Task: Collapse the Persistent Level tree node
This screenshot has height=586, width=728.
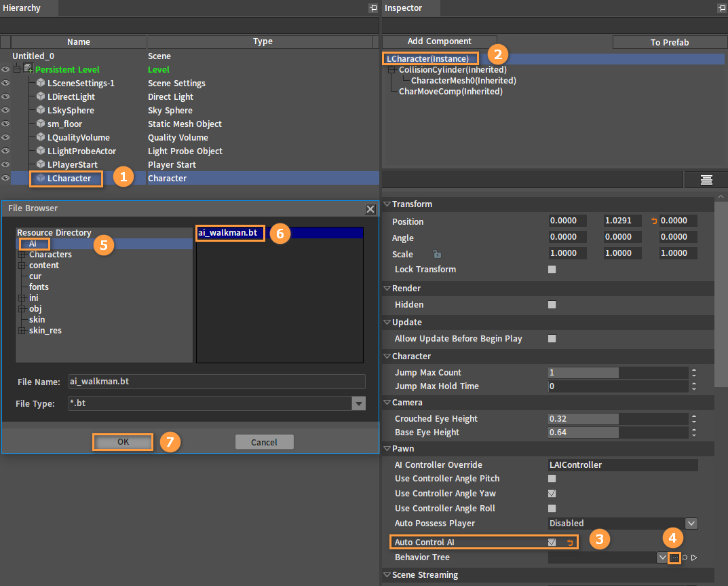Action: [x=17, y=69]
